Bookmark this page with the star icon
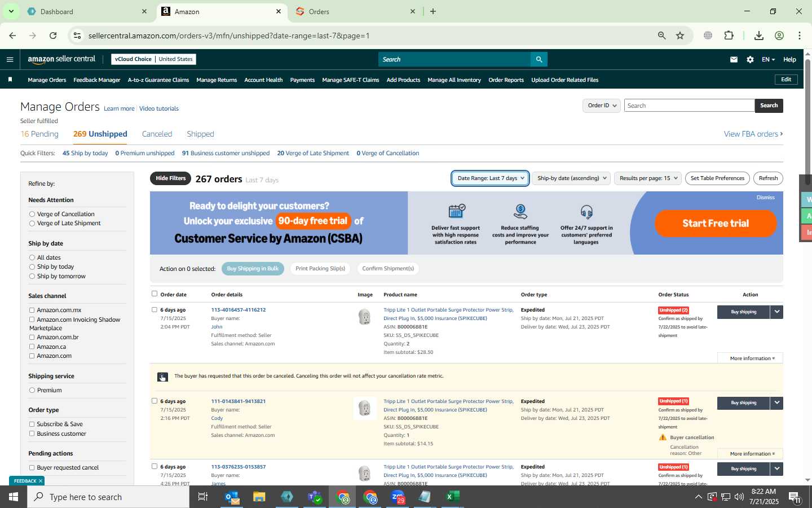The height and width of the screenshot is (508, 812). pyautogui.click(x=680, y=36)
